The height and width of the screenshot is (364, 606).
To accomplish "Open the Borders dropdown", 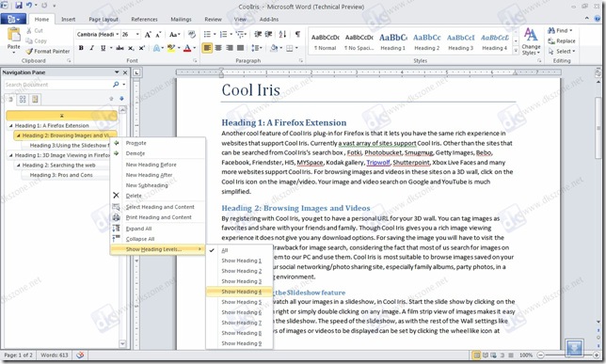I will pyautogui.click(x=296, y=48).
